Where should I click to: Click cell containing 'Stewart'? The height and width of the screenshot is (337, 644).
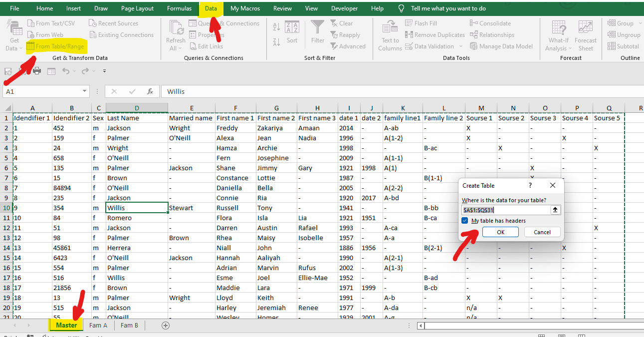pos(192,208)
